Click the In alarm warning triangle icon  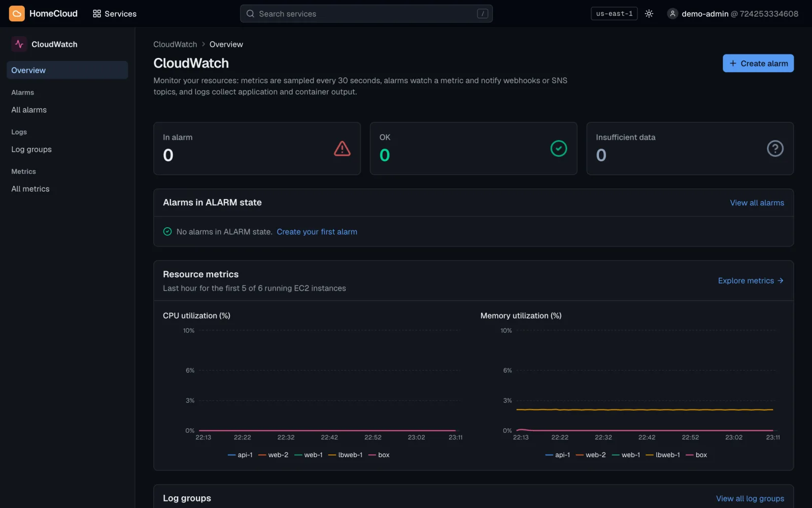pos(342,148)
